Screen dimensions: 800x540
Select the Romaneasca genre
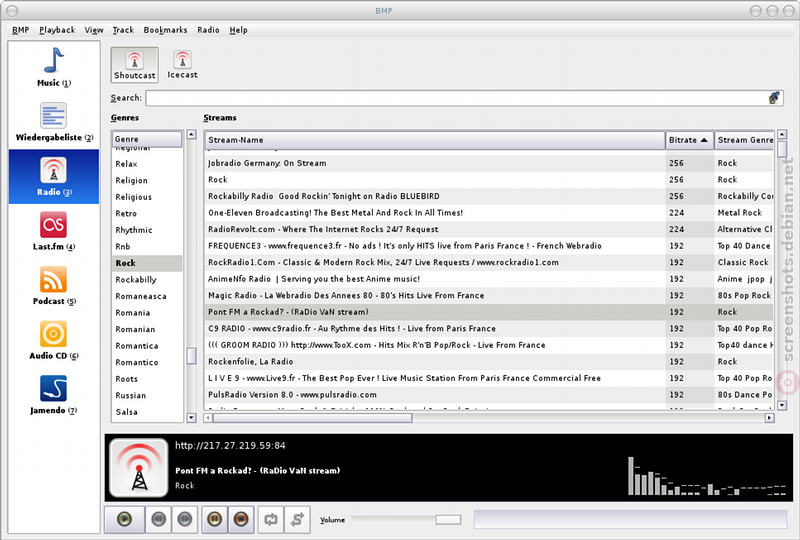(147, 296)
